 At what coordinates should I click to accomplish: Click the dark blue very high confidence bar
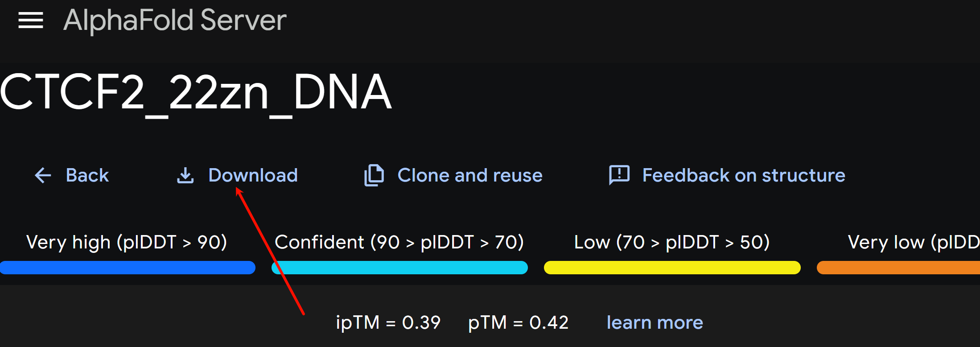[128, 268]
